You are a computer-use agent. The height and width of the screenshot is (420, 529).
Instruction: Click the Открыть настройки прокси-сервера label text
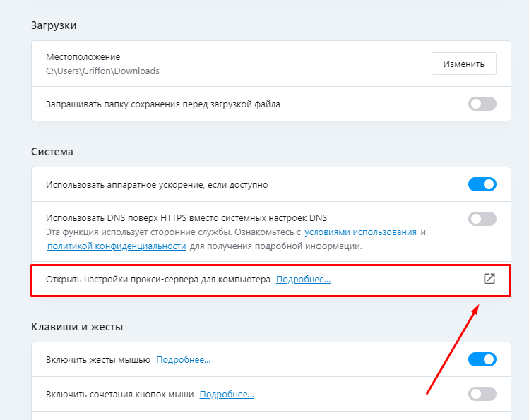coord(158,280)
